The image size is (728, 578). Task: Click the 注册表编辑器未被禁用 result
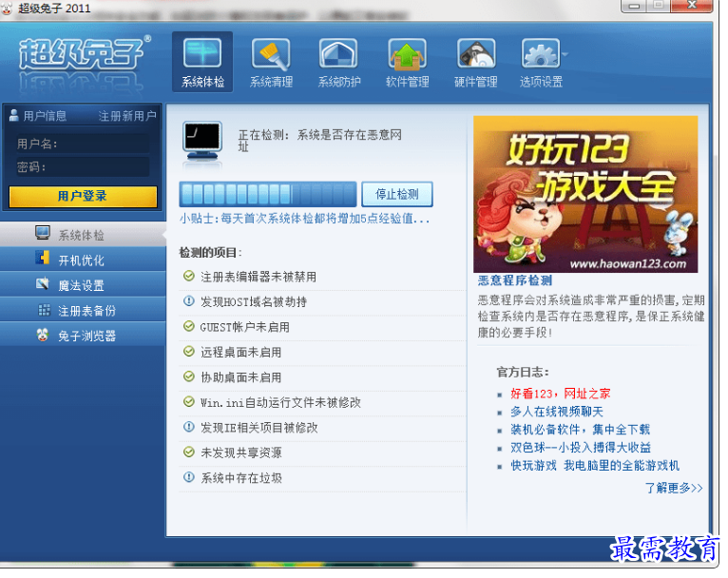pyautogui.click(x=259, y=278)
